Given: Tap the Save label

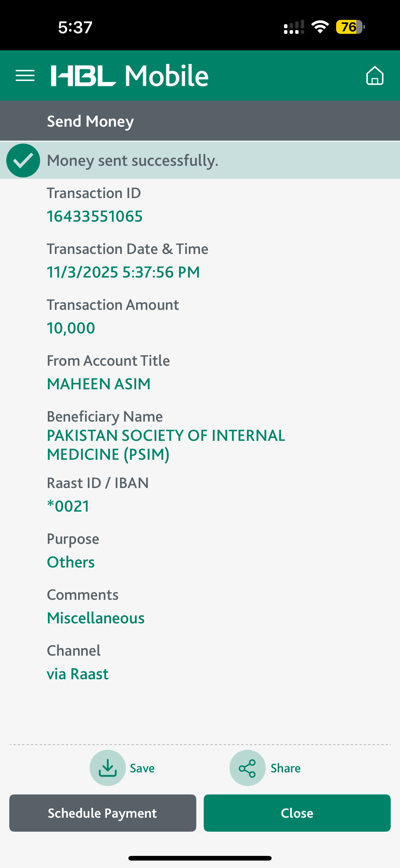Looking at the screenshot, I should 142,768.
